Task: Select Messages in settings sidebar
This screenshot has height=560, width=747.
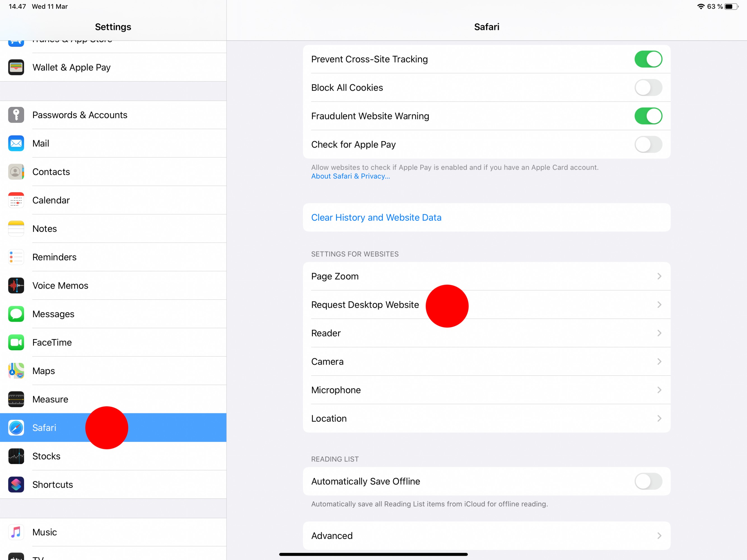Action: coord(113,314)
